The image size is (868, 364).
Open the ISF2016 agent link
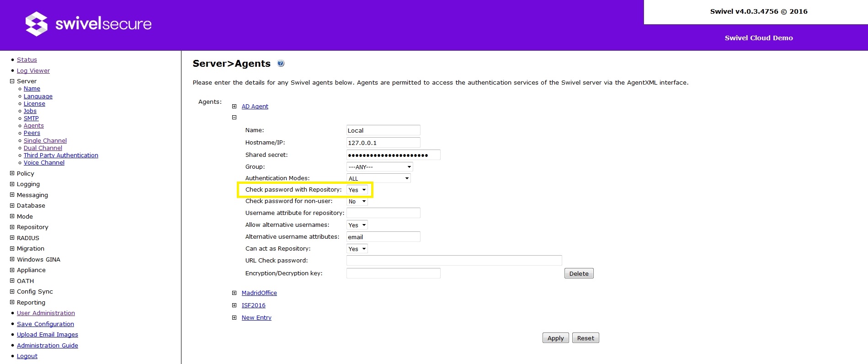click(254, 305)
